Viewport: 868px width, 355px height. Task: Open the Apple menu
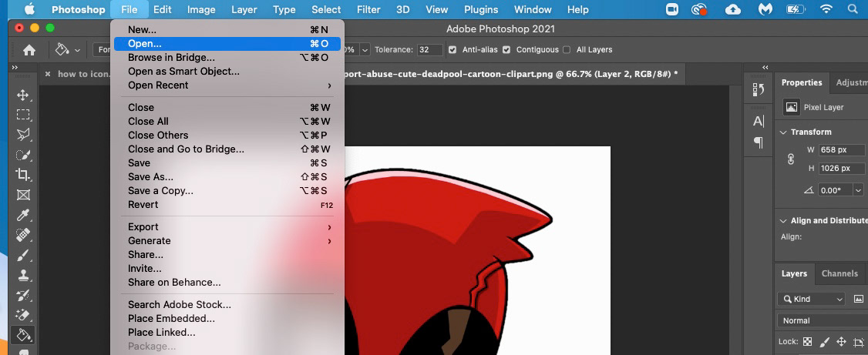29,9
